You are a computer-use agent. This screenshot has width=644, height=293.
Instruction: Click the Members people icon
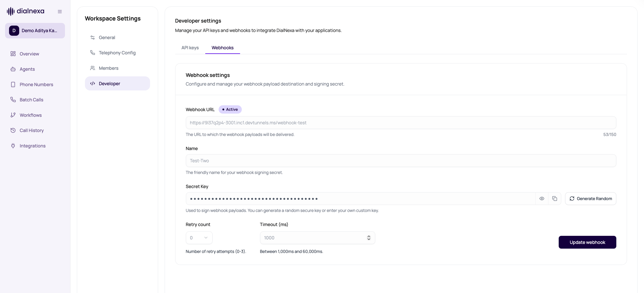92,68
